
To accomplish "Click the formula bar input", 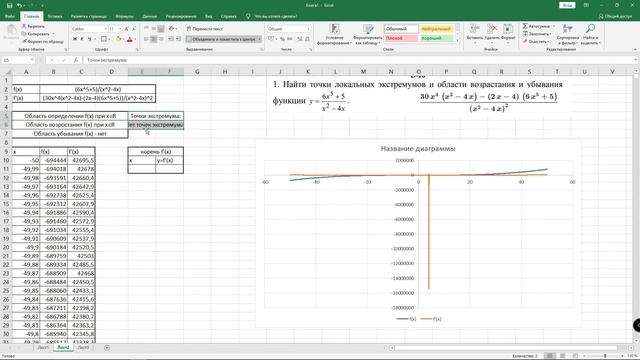I will pos(359,60).
